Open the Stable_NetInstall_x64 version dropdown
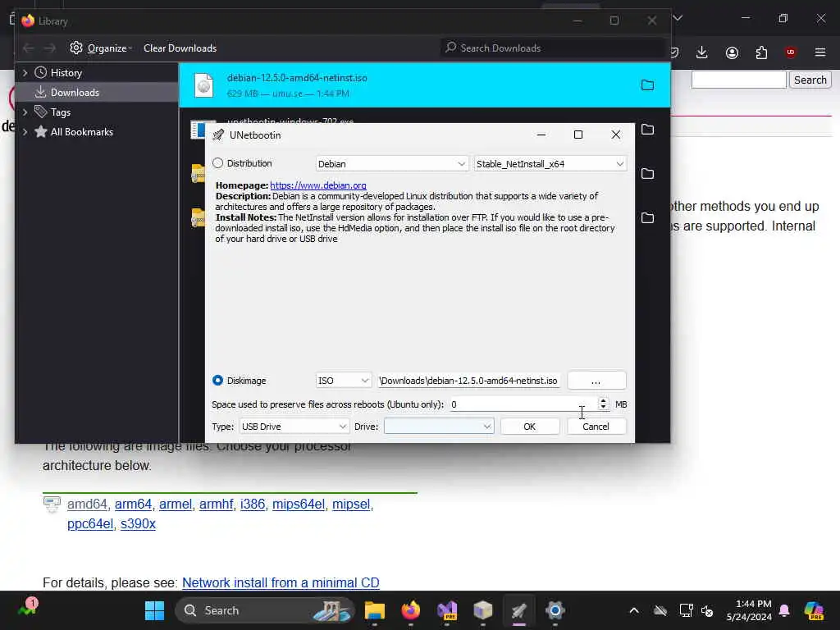Image resolution: width=840 pixels, height=630 pixels. [550, 164]
